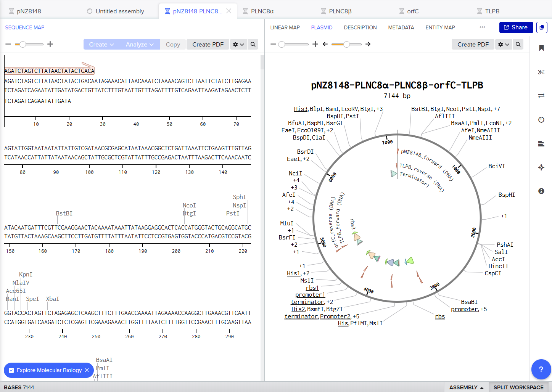Open the information icon panel
Viewport: 552px width, 392px height.
coord(541,191)
